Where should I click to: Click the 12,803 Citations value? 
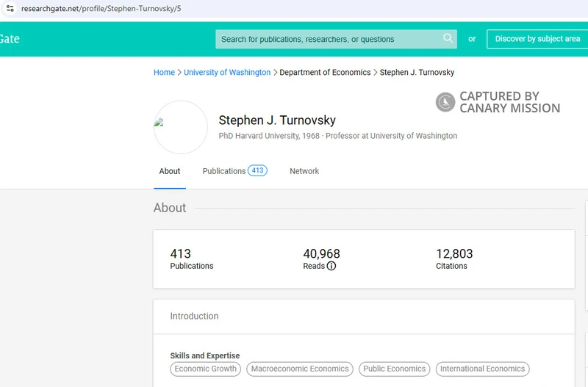pyautogui.click(x=454, y=253)
